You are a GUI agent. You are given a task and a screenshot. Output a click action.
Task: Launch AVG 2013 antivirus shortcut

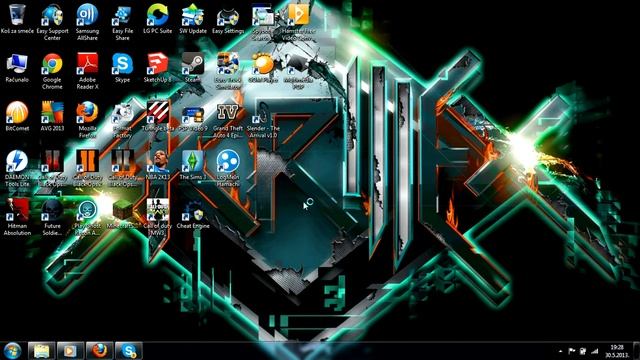52,117
